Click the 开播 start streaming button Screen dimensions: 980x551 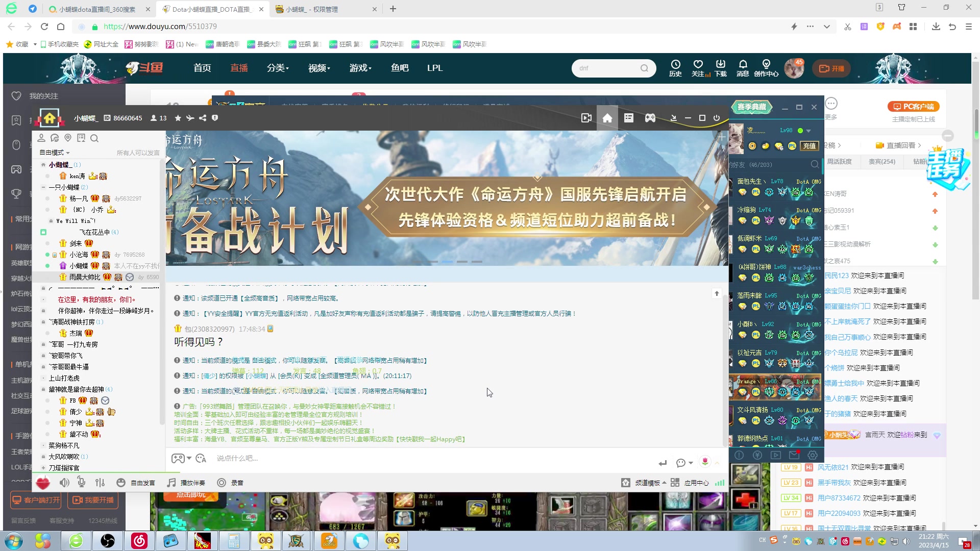point(831,68)
